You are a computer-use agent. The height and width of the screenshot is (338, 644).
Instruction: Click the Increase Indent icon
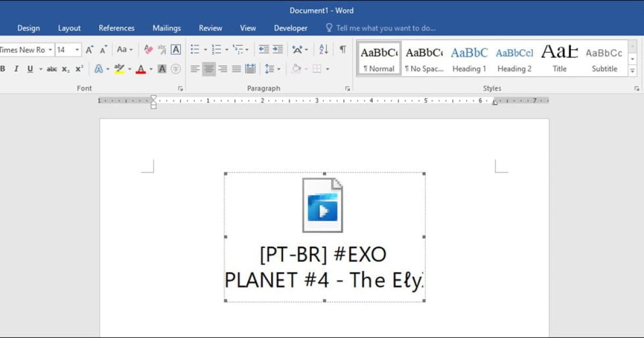point(277,49)
